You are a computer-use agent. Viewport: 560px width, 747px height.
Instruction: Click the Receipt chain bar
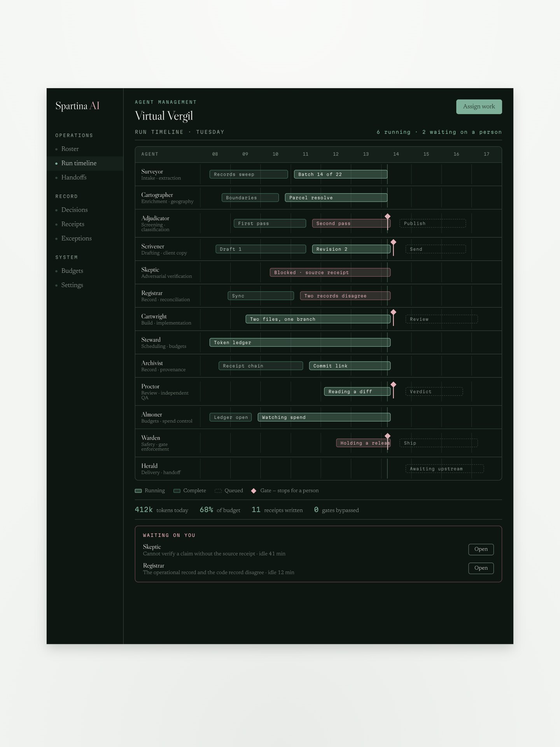[x=261, y=366]
